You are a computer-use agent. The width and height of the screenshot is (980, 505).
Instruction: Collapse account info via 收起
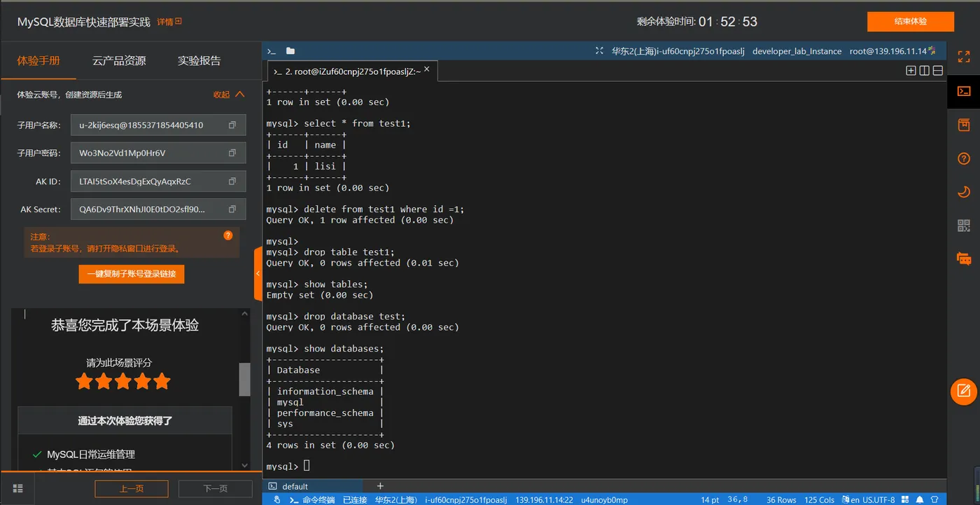pos(229,95)
